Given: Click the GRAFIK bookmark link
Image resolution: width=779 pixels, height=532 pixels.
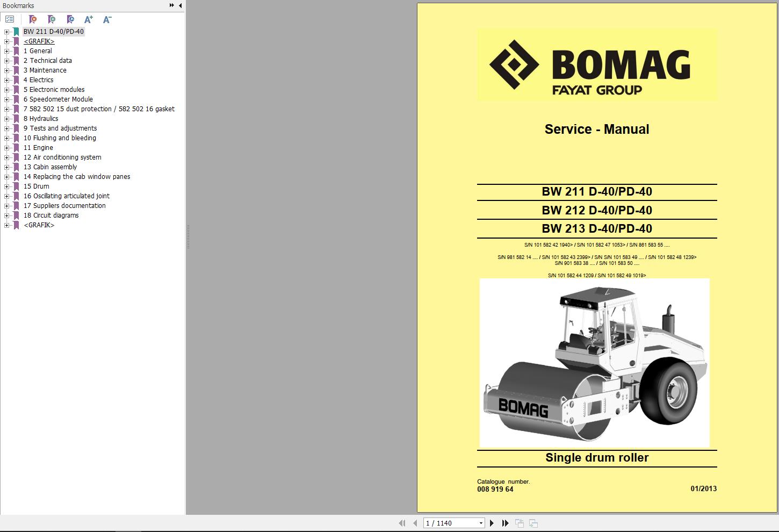Looking at the screenshot, I should point(39,41).
